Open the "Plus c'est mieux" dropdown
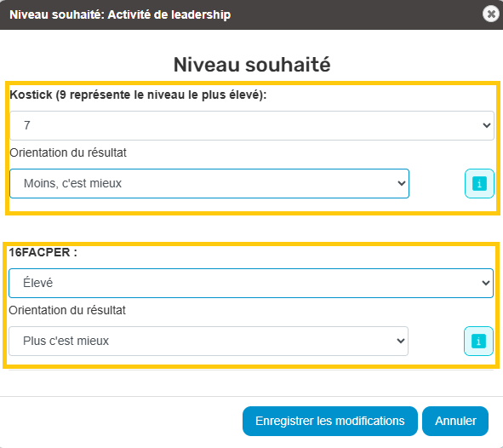Screen dimensions: 503x448 coord(209,342)
